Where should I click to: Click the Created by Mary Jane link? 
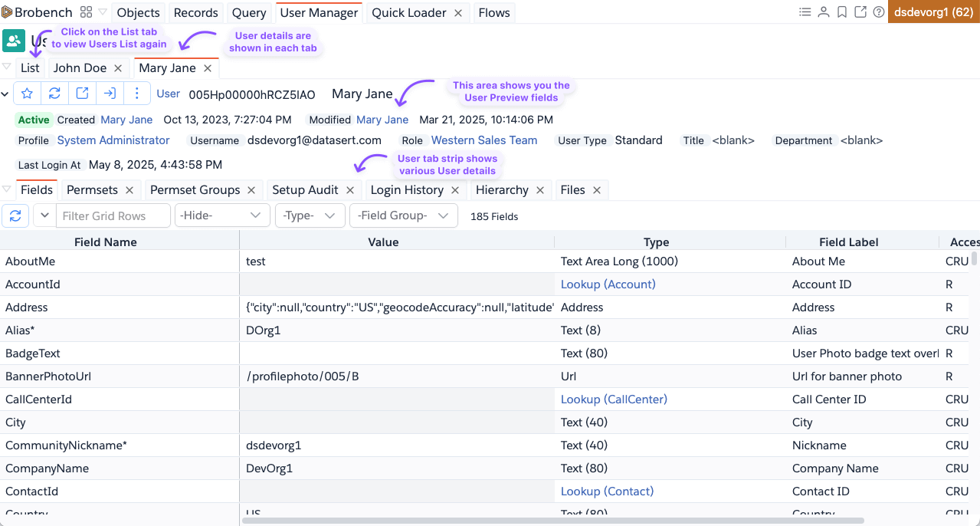click(x=126, y=120)
